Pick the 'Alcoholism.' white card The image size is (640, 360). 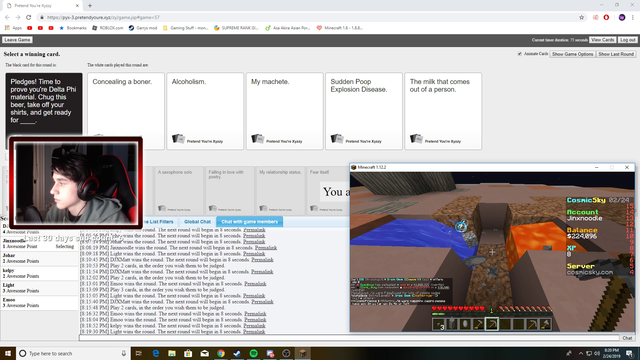205,111
